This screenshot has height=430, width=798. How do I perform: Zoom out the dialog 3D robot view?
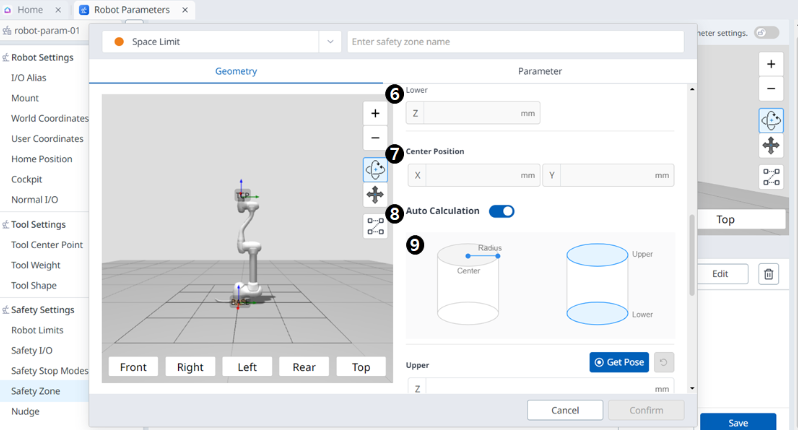375,139
